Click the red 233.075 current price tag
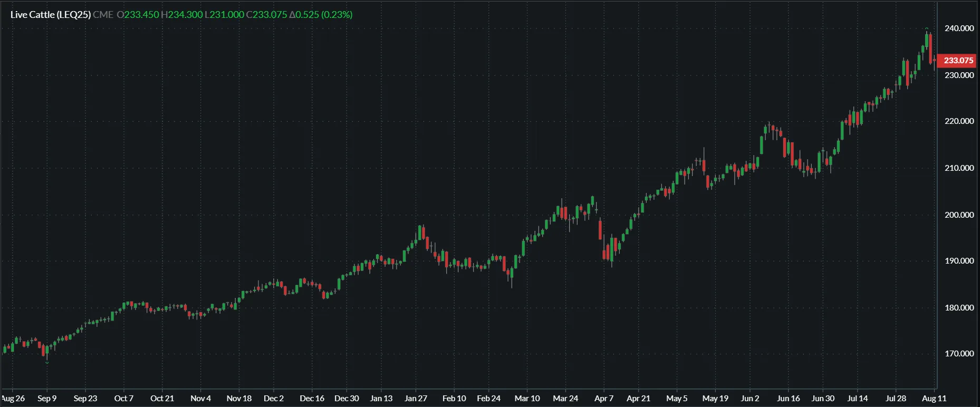 click(958, 61)
